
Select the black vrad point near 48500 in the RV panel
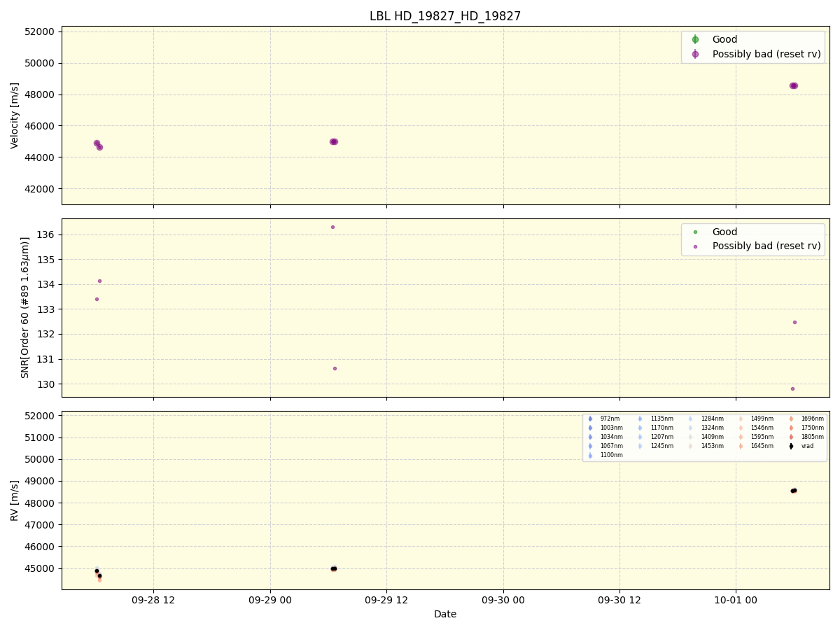click(x=793, y=491)
